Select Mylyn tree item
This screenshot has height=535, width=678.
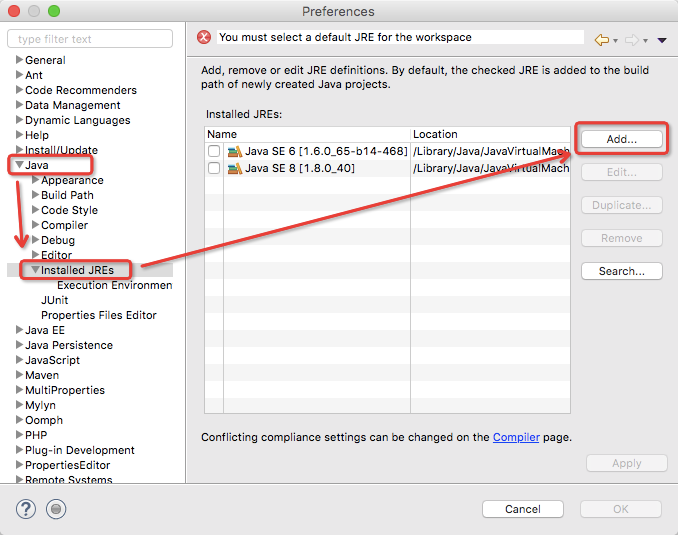pyautogui.click(x=40, y=405)
